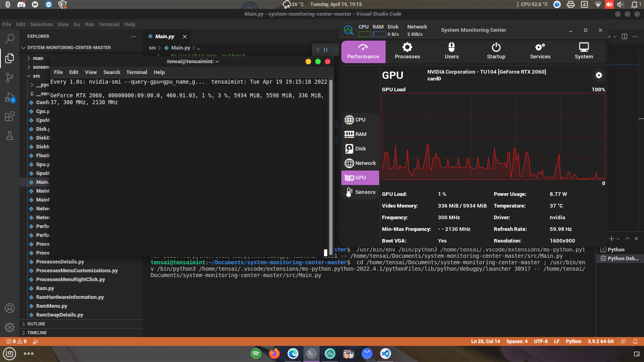Viewport: 644px width, 362px height.
Task: Expand the TIMELINE section
Action: click(37, 333)
